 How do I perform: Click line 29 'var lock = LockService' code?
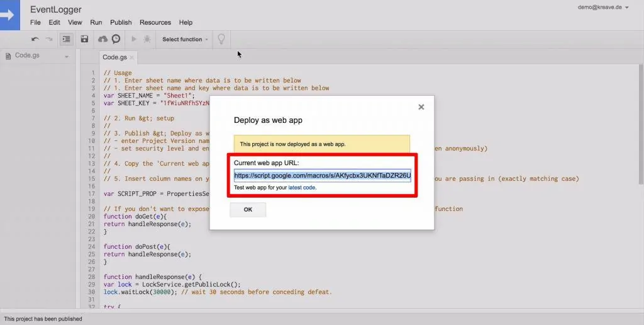pyautogui.click(x=172, y=284)
